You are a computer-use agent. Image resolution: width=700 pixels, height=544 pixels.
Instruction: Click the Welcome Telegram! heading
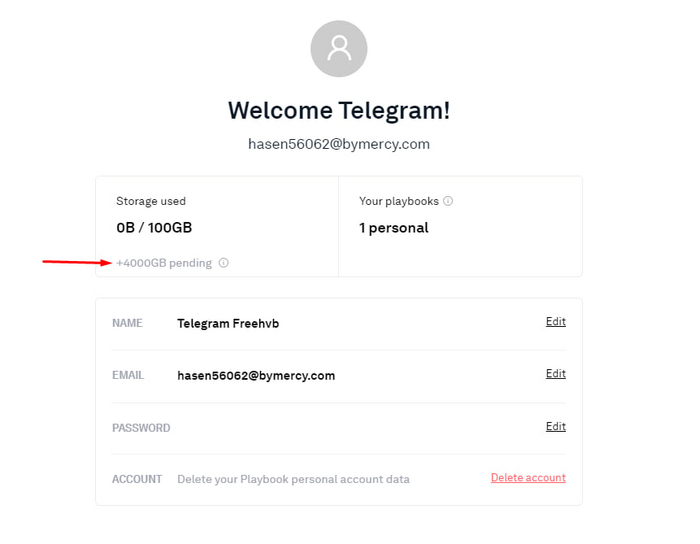(x=339, y=110)
